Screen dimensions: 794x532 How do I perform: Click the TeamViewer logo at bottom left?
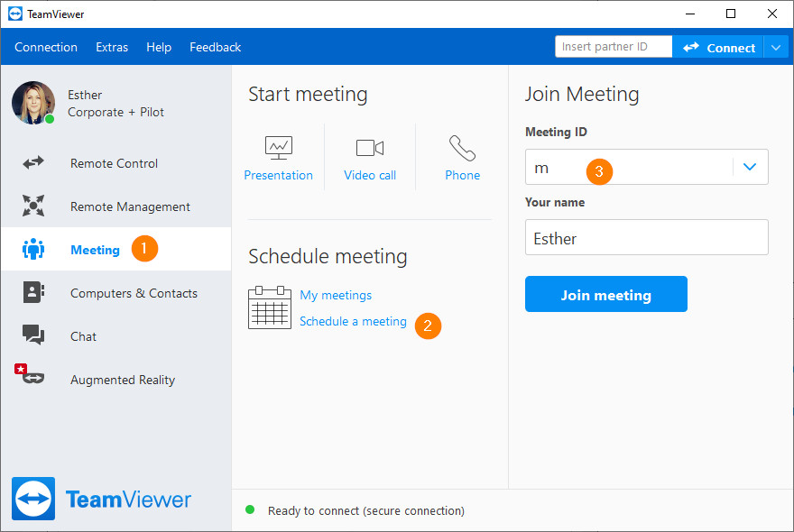pos(101,499)
